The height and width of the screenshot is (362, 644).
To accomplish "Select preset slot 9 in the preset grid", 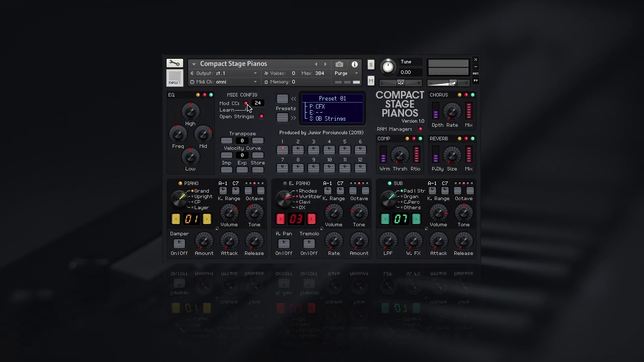I will (x=313, y=168).
